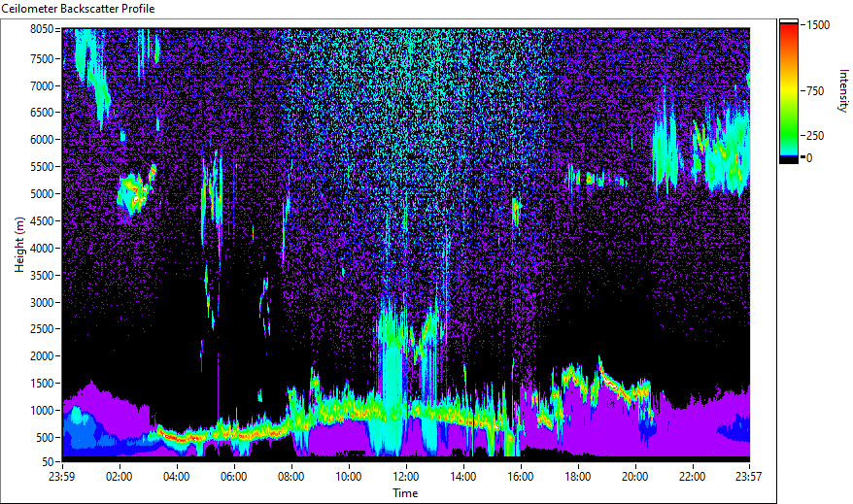Click the 10:00 time axis label
This screenshot has width=853, height=504.
click(x=348, y=477)
